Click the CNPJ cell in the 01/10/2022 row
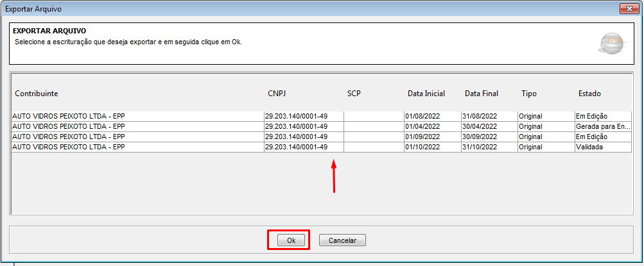Screen dimensions: 644x266 (304, 147)
